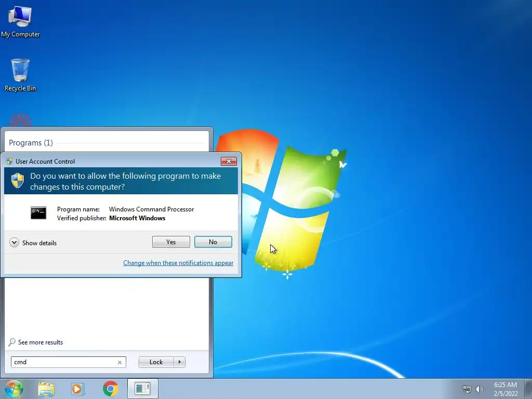The height and width of the screenshot is (399, 532).
Task: Open the arrow menu next to Lock
Action: (x=179, y=362)
